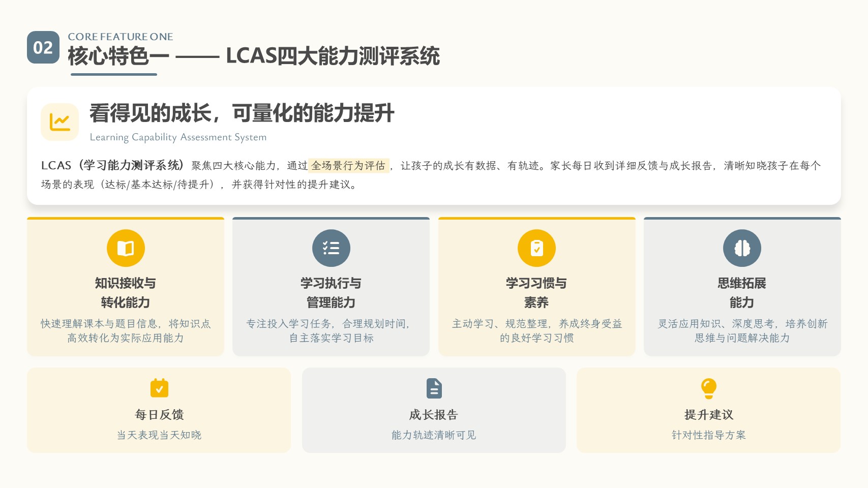
Task: Click the document icon above 成长报告
Action: click(434, 388)
